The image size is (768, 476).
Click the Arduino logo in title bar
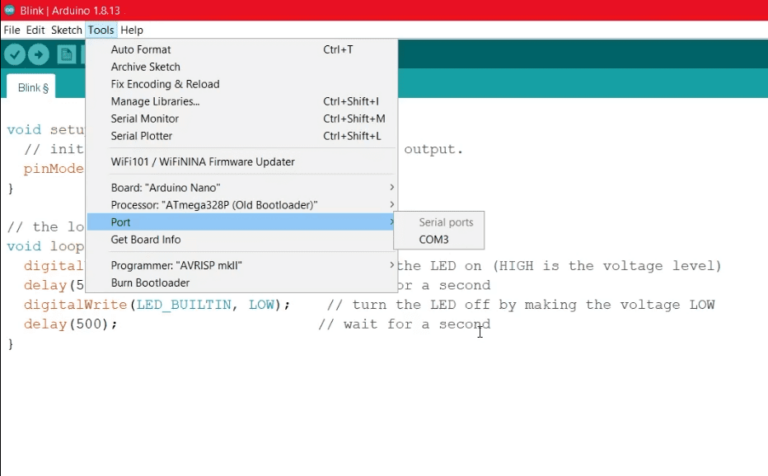(x=9, y=10)
